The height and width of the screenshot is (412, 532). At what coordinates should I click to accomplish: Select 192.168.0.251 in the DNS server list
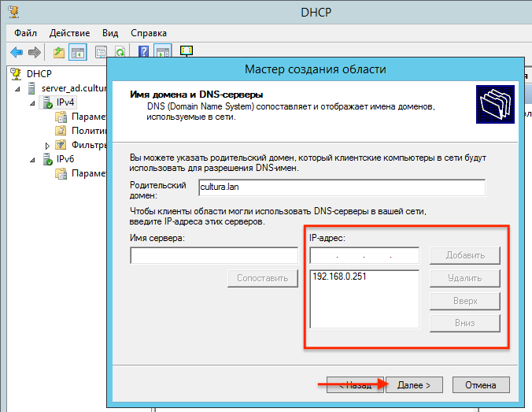(341, 277)
